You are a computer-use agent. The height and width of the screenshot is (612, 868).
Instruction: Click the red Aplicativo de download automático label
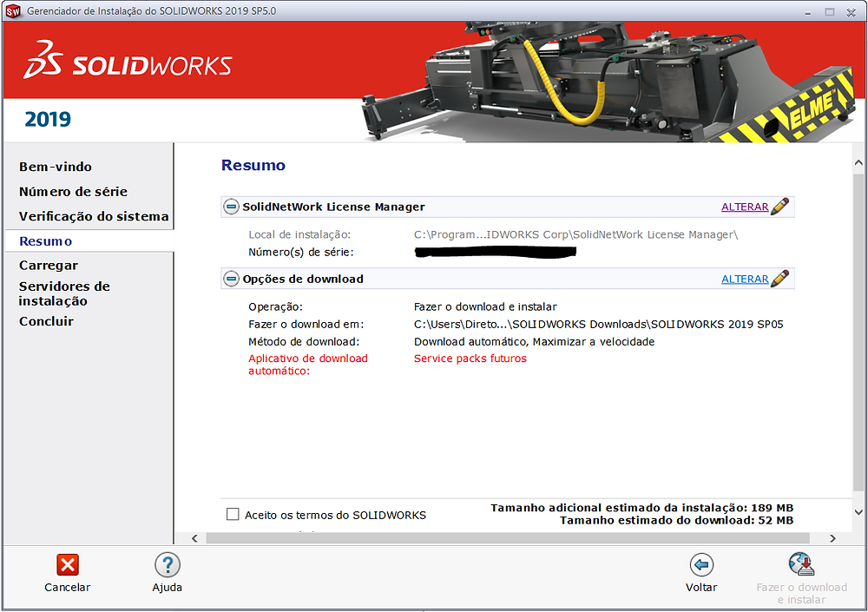pyautogui.click(x=308, y=365)
